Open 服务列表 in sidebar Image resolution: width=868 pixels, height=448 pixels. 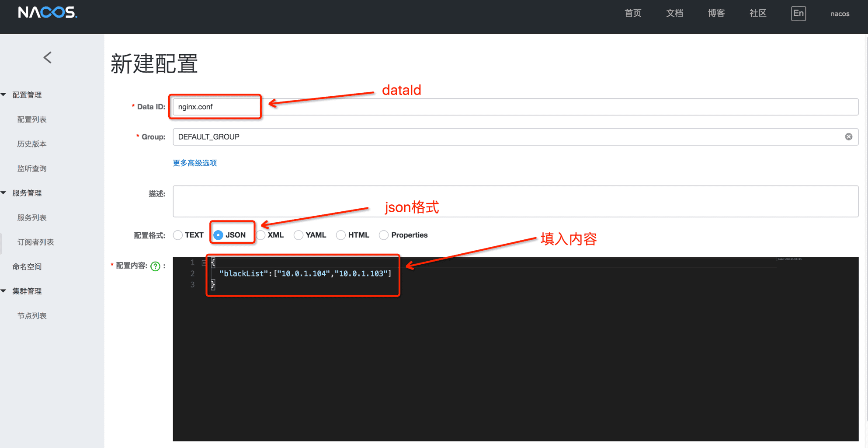[x=32, y=217]
